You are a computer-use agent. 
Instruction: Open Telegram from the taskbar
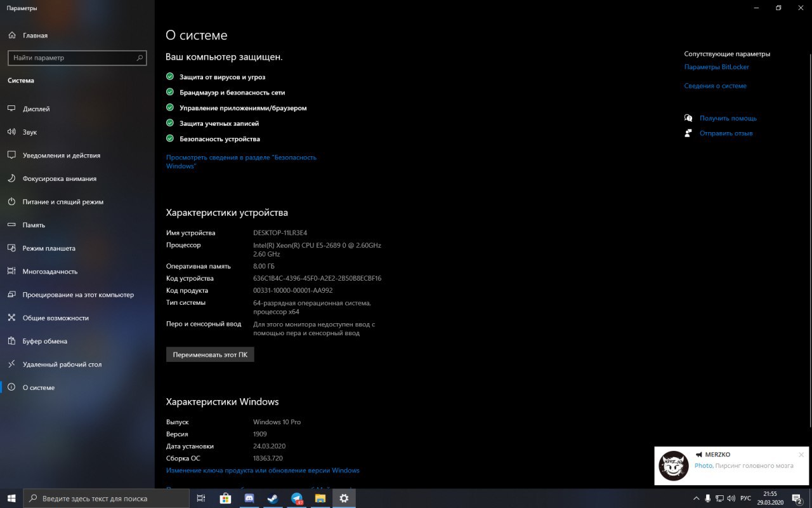tap(297, 498)
